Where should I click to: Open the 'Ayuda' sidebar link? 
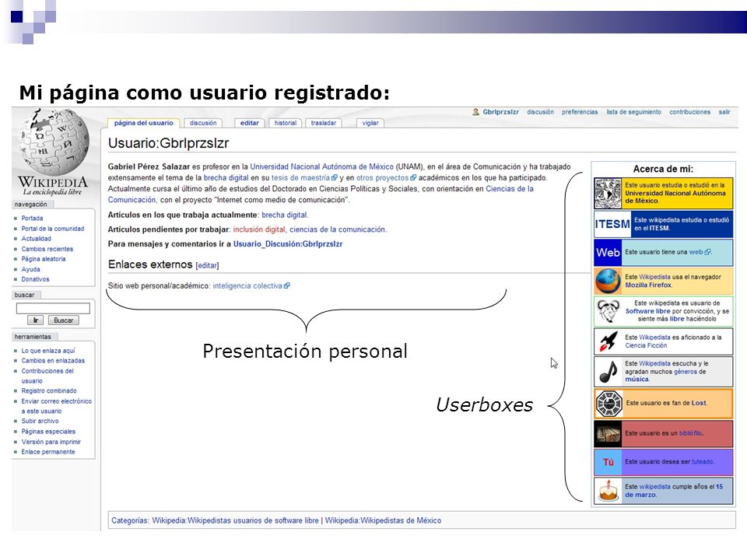pos(30,270)
